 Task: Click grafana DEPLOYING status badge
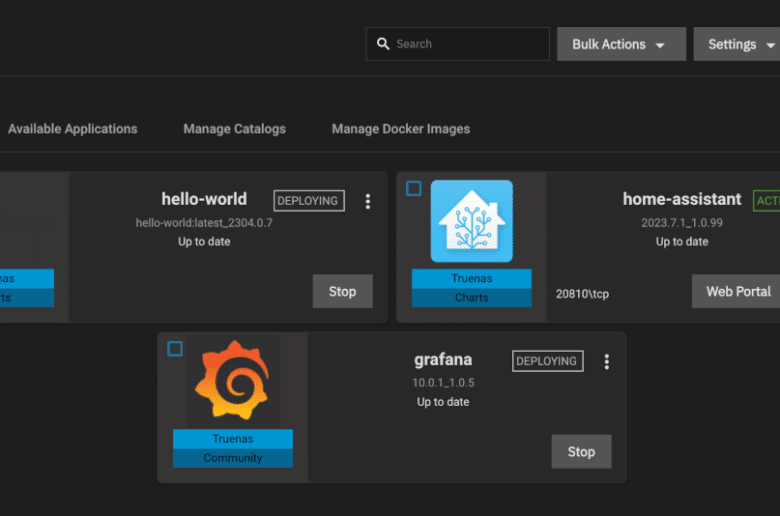tap(547, 361)
